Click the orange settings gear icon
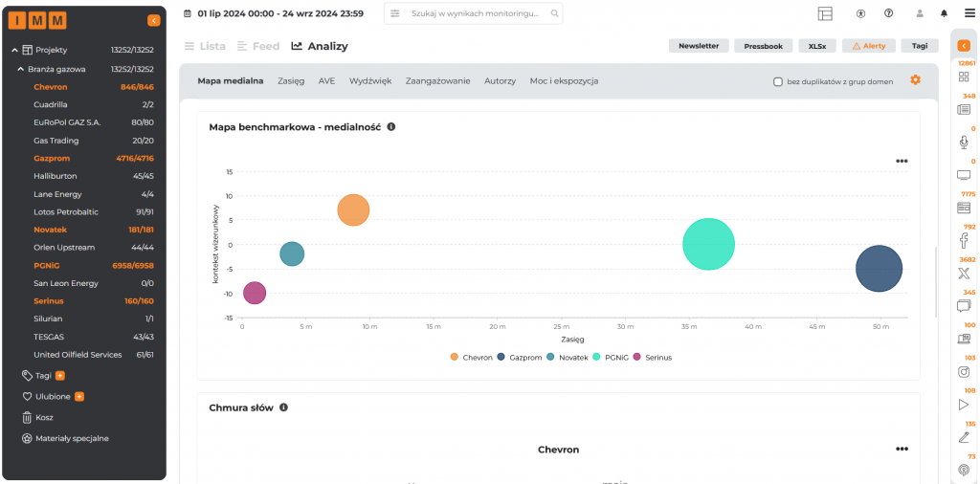The width and height of the screenshot is (980, 484). click(x=915, y=80)
